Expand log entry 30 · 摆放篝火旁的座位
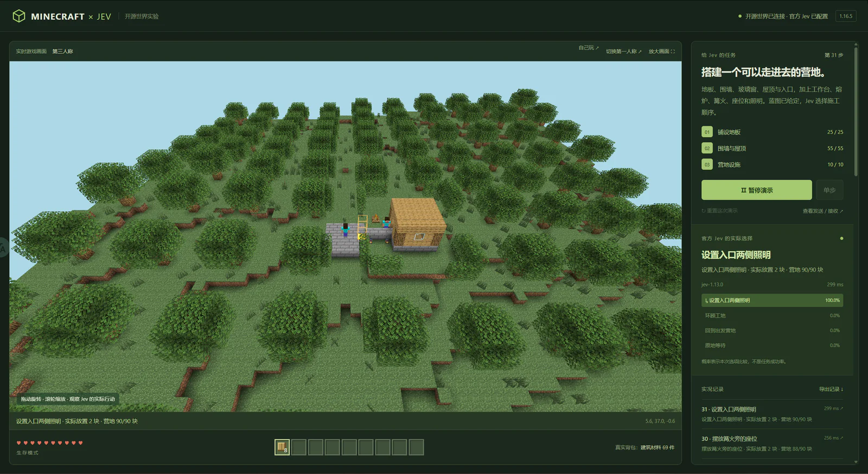 pyautogui.click(x=772, y=443)
